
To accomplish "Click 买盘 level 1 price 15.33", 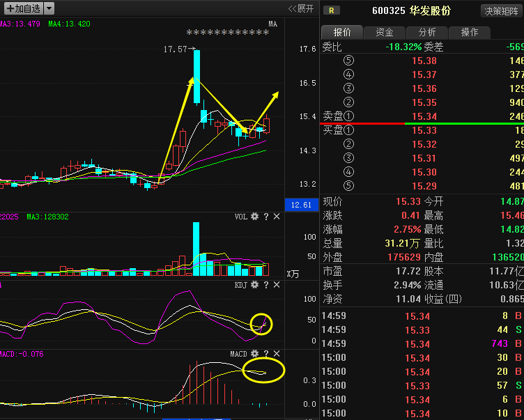I will pos(424,131).
